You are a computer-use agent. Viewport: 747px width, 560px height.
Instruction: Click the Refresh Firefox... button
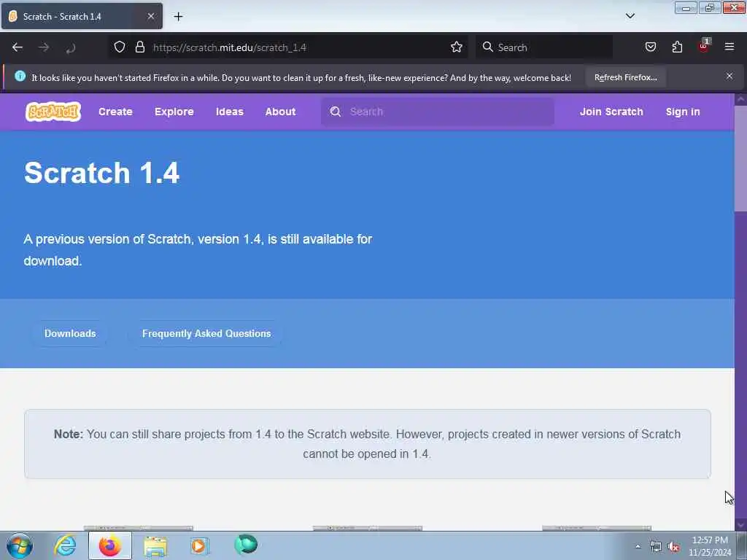pyautogui.click(x=625, y=77)
